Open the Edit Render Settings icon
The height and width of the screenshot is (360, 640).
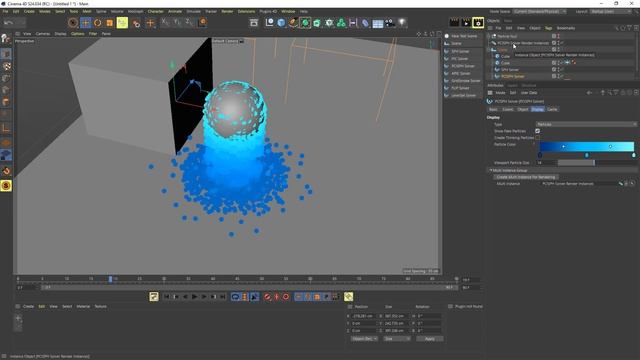pyautogui.click(x=478, y=23)
